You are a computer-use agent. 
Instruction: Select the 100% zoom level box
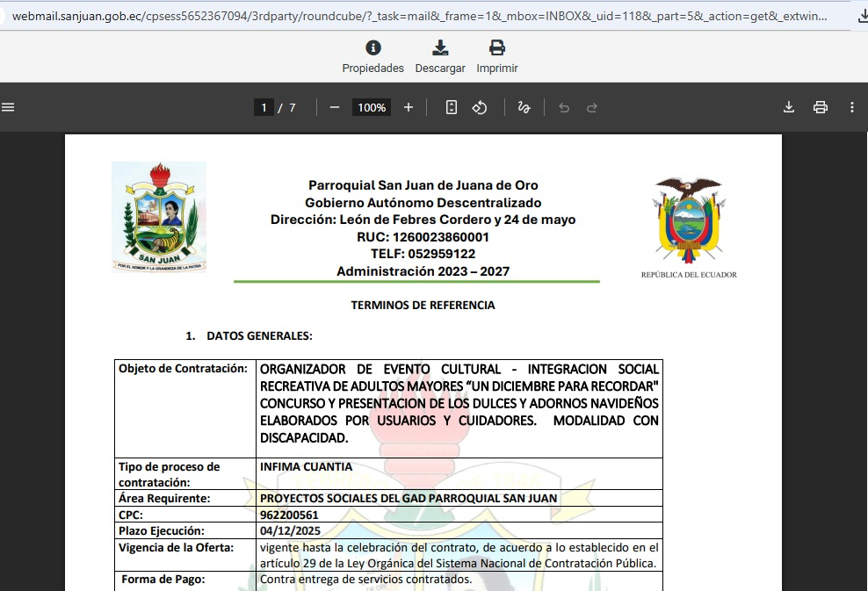(x=372, y=107)
